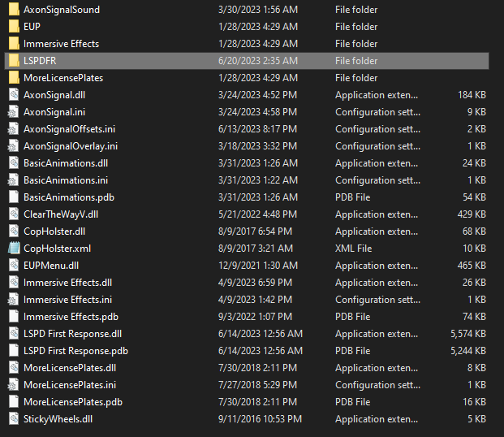
Task: Click the AxonSignal.dll file icon
Action: coord(14,95)
